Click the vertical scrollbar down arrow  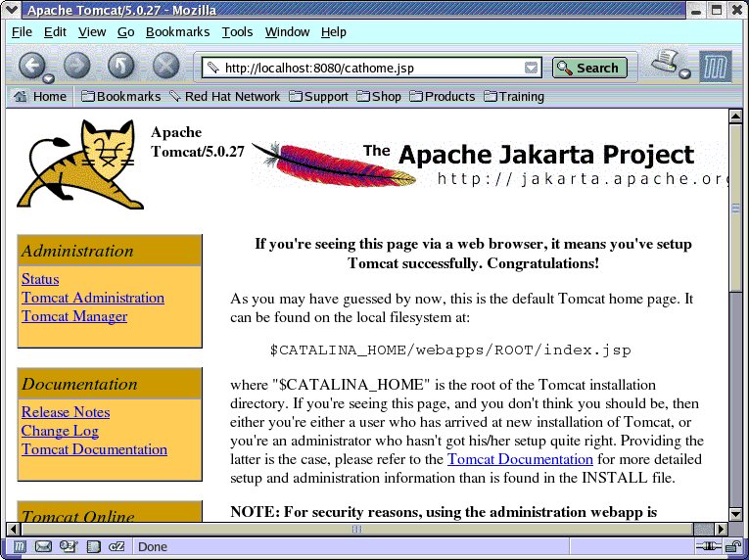(x=735, y=514)
